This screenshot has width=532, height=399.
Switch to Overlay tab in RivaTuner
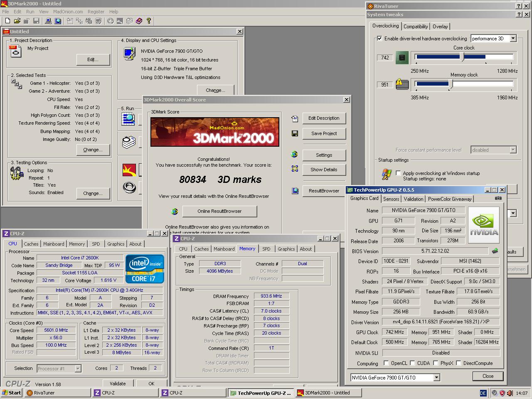pyautogui.click(x=440, y=26)
